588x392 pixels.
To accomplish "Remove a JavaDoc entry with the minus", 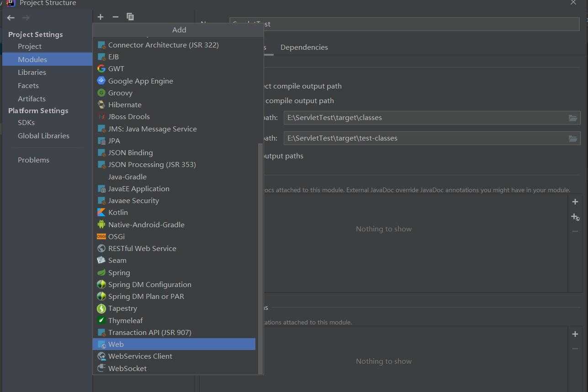I will tap(575, 231).
